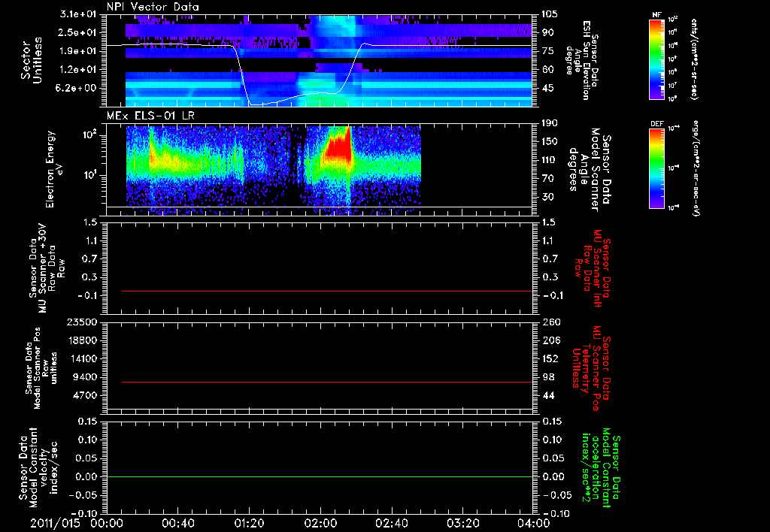Click the '44' telemetry axis value
This screenshot has height=532, width=770.
click(548, 395)
